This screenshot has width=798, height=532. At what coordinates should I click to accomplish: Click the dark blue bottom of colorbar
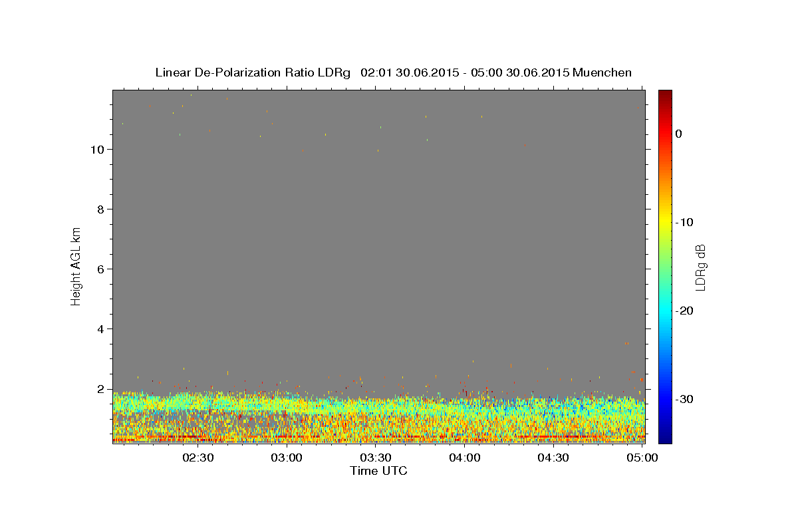tap(665, 436)
